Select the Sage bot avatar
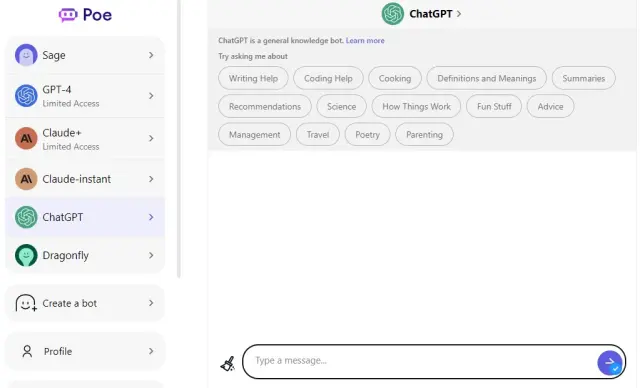 point(26,55)
